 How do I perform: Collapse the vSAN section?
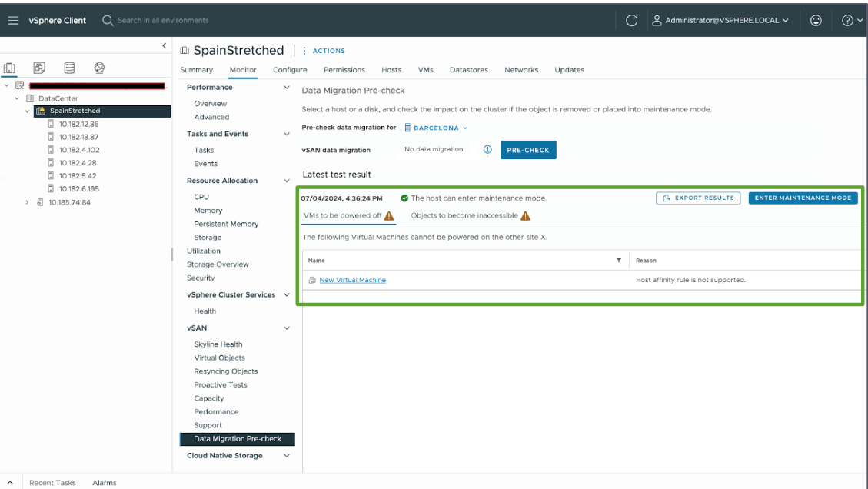pos(287,328)
